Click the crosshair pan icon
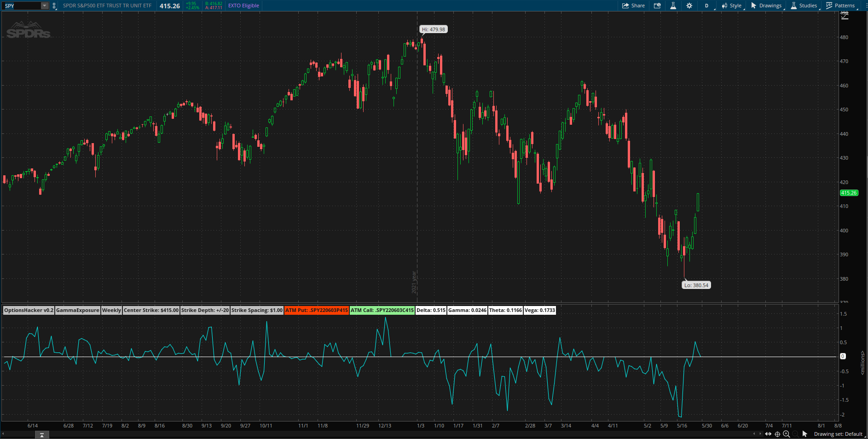This screenshot has height=439, width=868. (777, 434)
